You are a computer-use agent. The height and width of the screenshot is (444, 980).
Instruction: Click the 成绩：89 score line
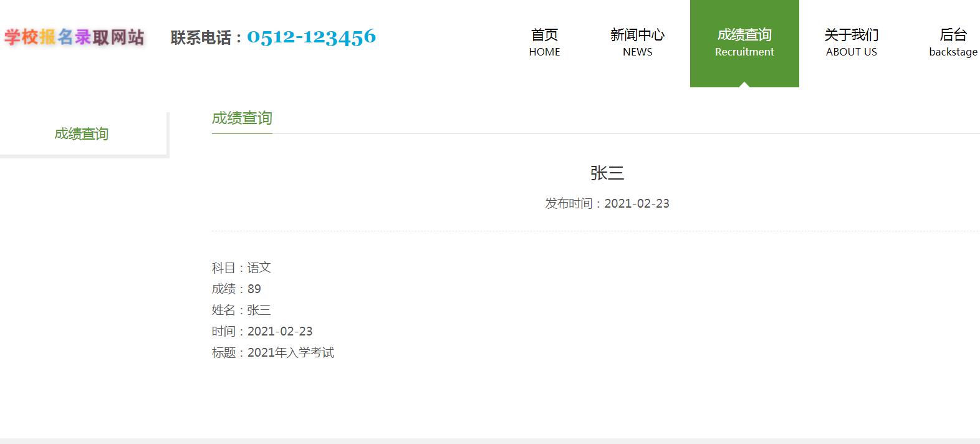click(236, 289)
